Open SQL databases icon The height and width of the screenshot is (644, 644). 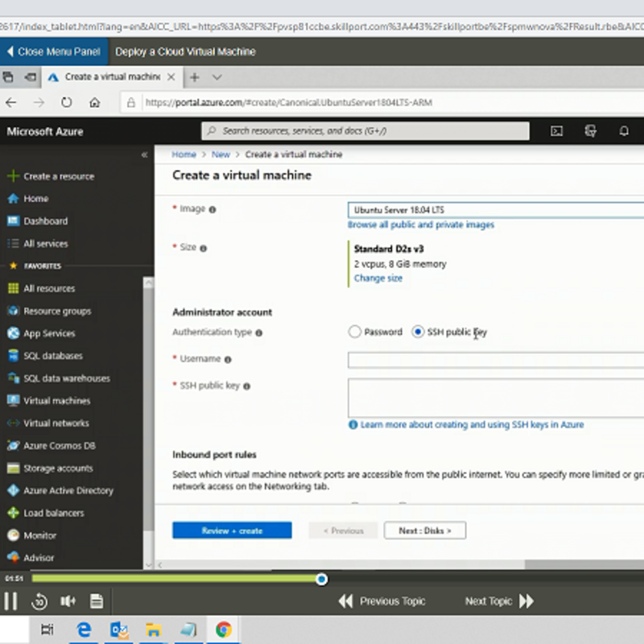pyautogui.click(x=13, y=356)
